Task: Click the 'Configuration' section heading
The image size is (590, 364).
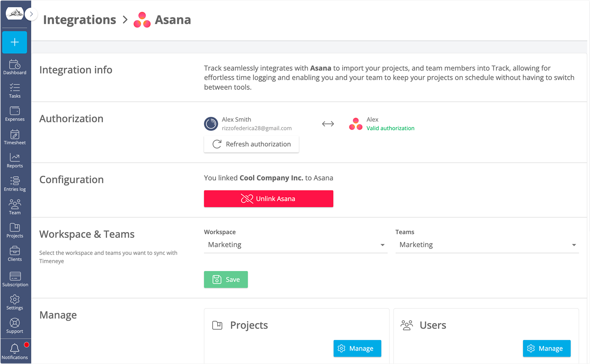Action: coord(71,180)
